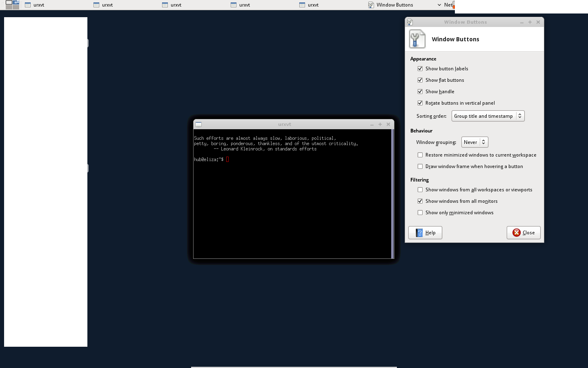Click the workspace switcher in the top panel
Image resolution: width=588 pixels, height=368 pixels.
coord(12,5)
